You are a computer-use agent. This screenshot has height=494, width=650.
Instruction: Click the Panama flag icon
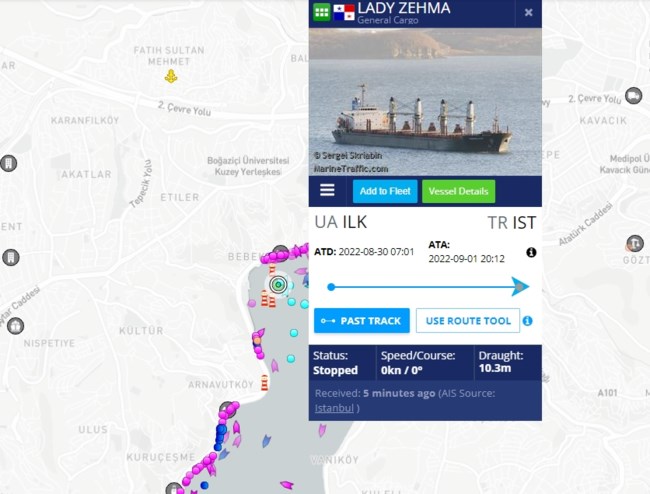pos(344,12)
